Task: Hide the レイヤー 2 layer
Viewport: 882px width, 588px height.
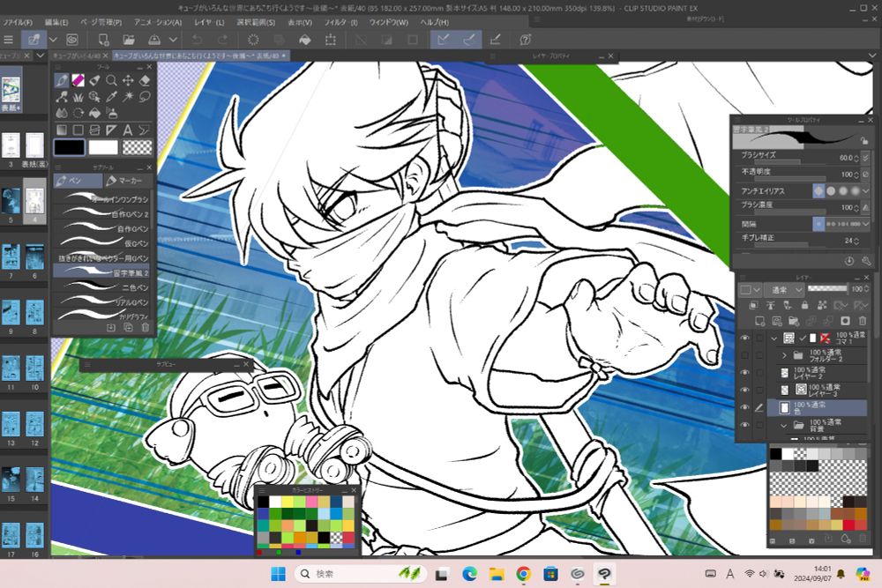Action: click(744, 373)
